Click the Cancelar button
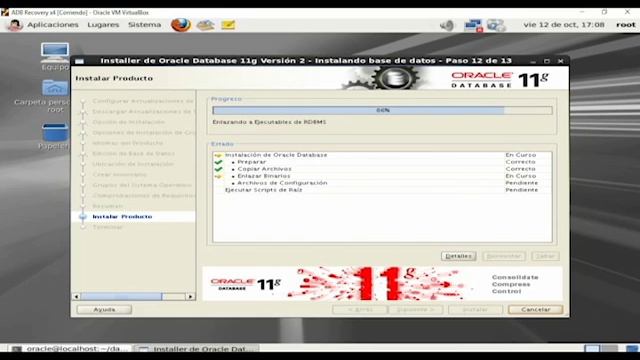The height and width of the screenshot is (360, 640). [x=536, y=310]
